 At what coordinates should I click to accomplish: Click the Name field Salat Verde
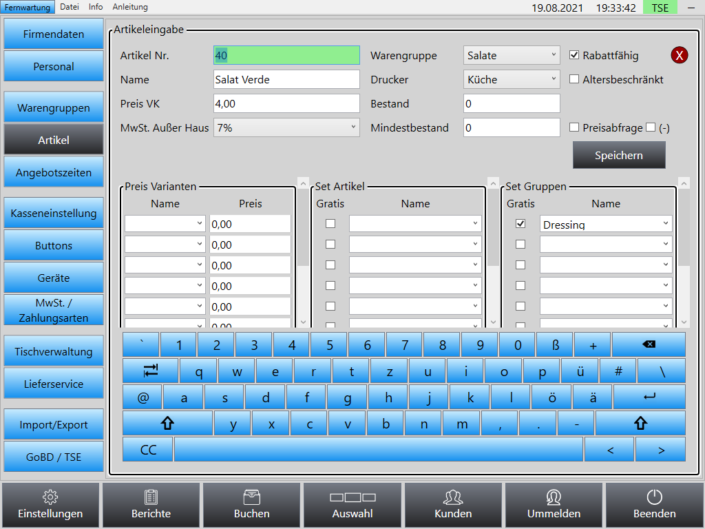pyautogui.click(x=286, y=80)
